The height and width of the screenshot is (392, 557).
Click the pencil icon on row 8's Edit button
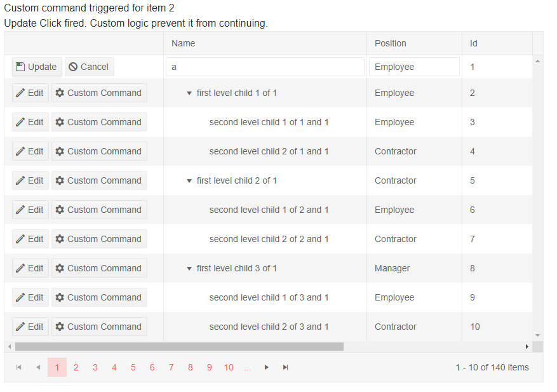(20, 267)
